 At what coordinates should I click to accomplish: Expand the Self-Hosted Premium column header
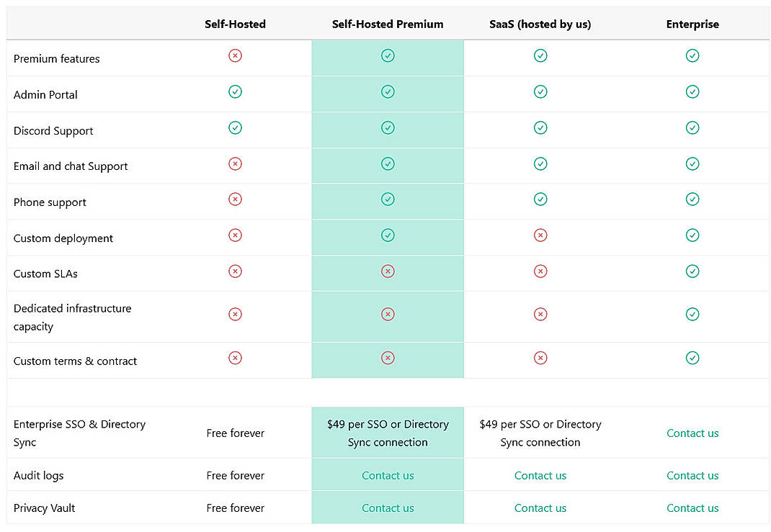388,24
